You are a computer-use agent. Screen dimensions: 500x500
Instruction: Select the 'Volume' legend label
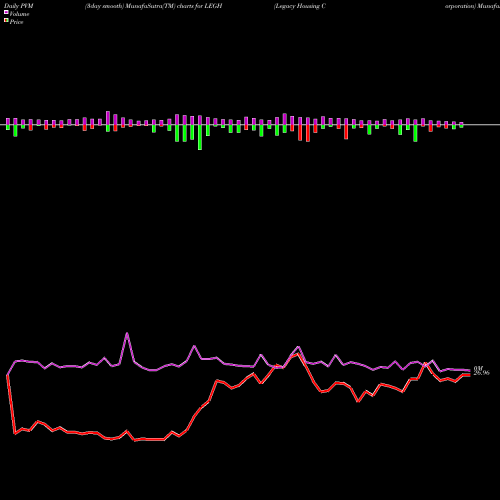[x=19, y=14]
